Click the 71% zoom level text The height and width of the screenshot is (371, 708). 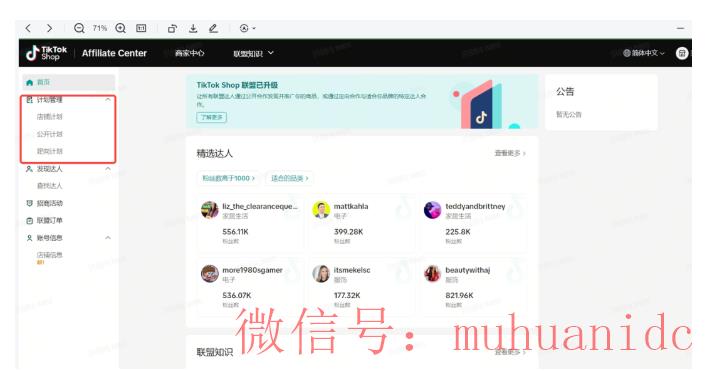point(100,28)
